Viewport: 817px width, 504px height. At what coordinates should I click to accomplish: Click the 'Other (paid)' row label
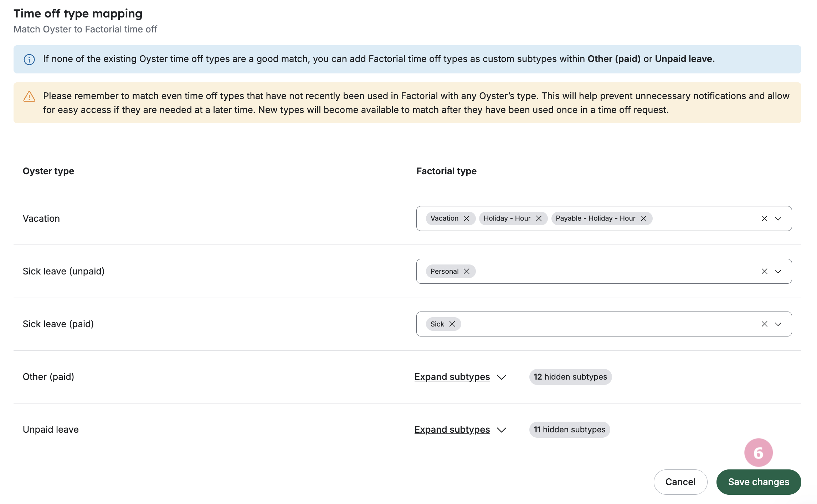48,377
